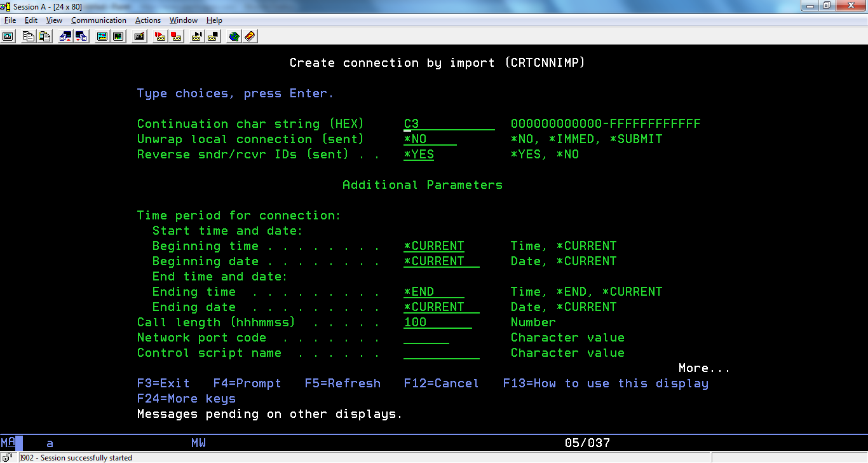Quit macro playback using toolbar icon
This screenshot has width=868, height=463.
click(x=213, y=36)
